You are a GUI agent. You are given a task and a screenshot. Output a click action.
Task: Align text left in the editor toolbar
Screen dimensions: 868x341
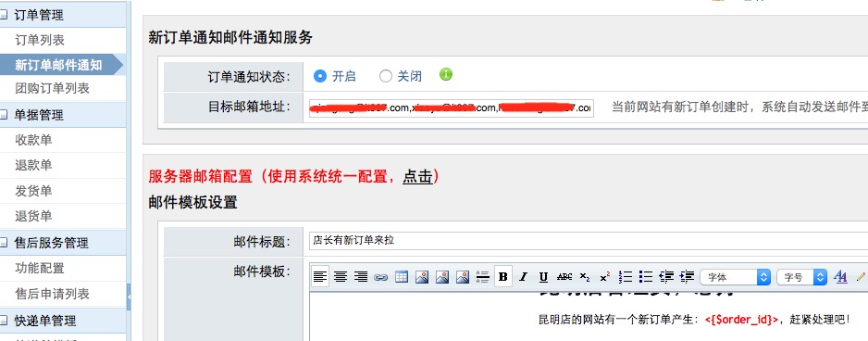(x=320, y=277)
